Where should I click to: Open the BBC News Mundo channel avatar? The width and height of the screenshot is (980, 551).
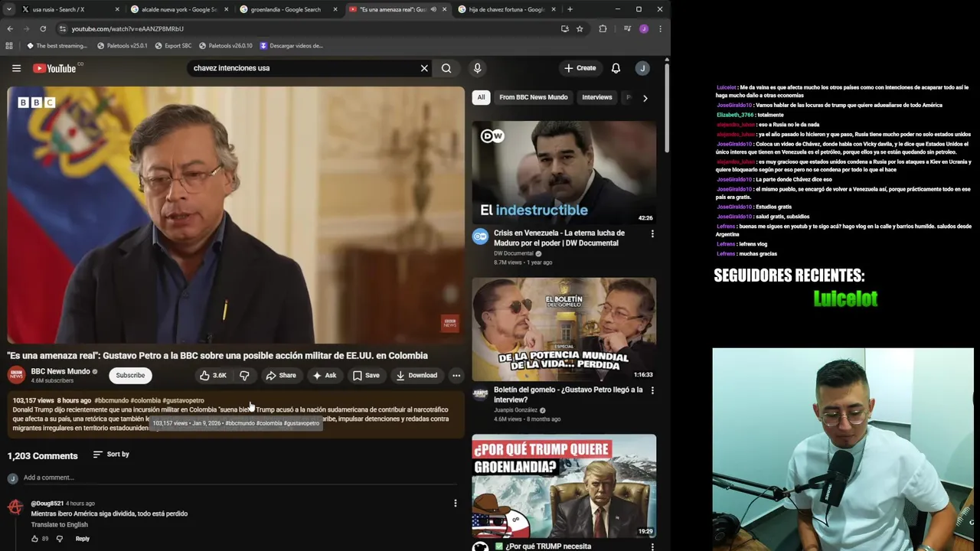click(16, 375)
